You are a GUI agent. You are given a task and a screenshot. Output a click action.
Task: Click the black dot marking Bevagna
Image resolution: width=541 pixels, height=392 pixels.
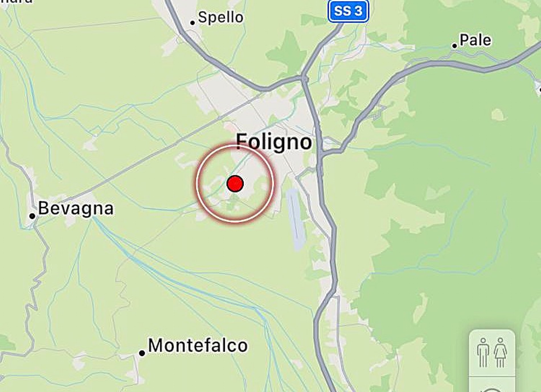point(32,216)
